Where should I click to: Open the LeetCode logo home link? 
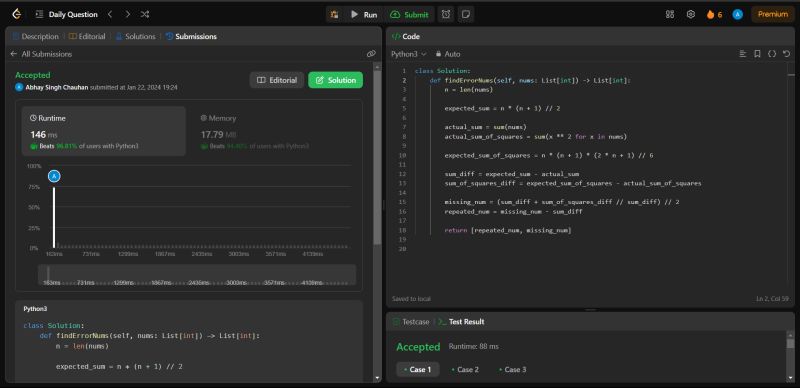point(16,14)
